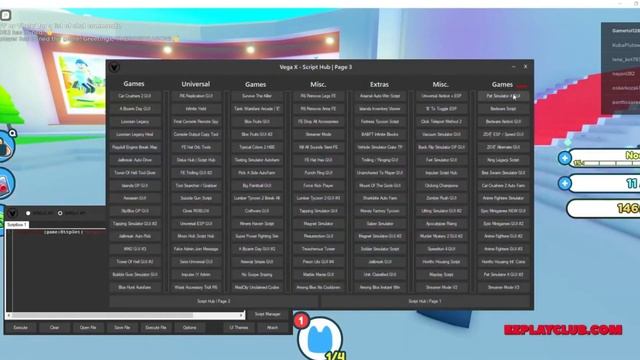Click the Save File button
Screen dimensions: 640x360
point(122,327)
